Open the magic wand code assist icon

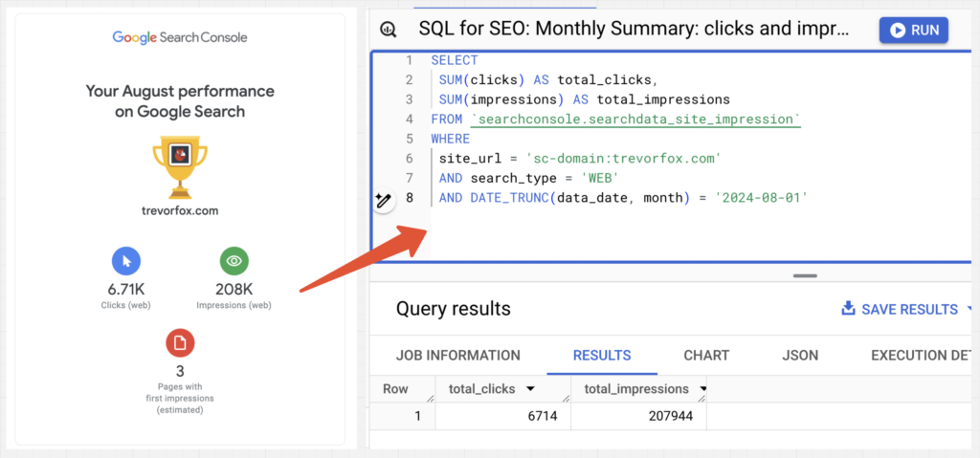383,201
